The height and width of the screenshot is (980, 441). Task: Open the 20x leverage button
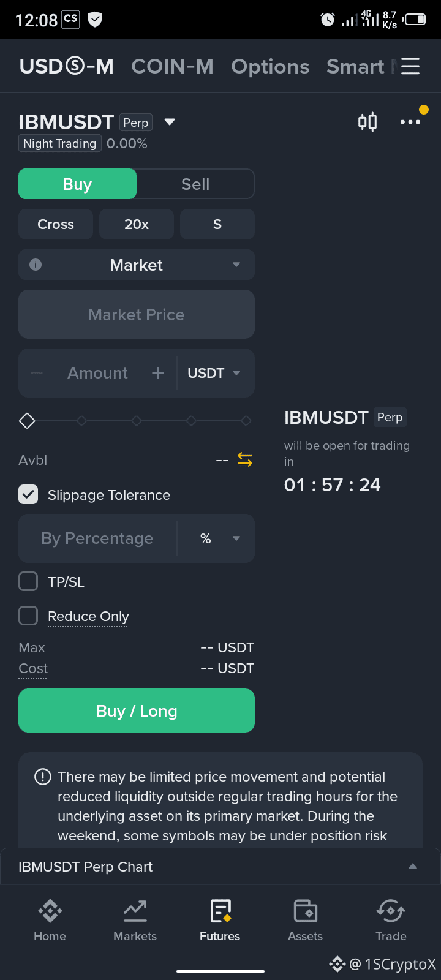[137, 224]
